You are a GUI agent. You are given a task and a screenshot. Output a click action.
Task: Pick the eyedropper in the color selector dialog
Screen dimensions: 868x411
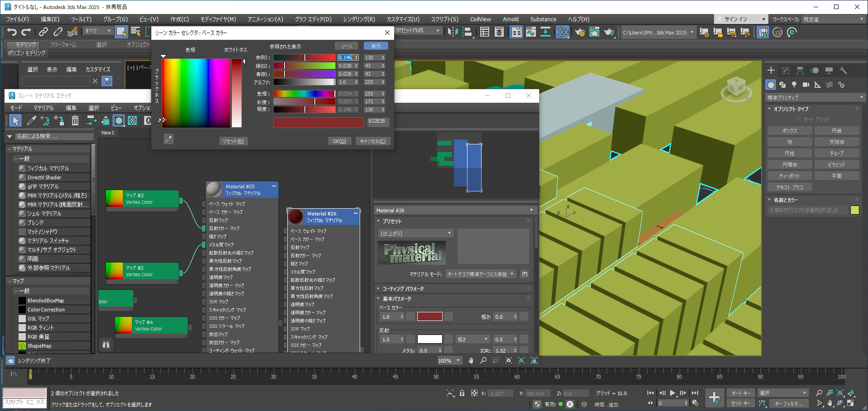point(169,139)
